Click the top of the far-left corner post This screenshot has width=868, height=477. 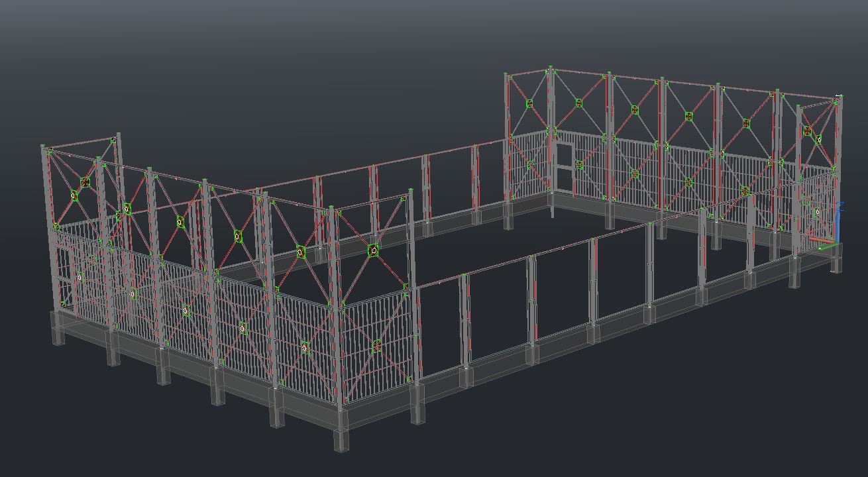point(44,148)
